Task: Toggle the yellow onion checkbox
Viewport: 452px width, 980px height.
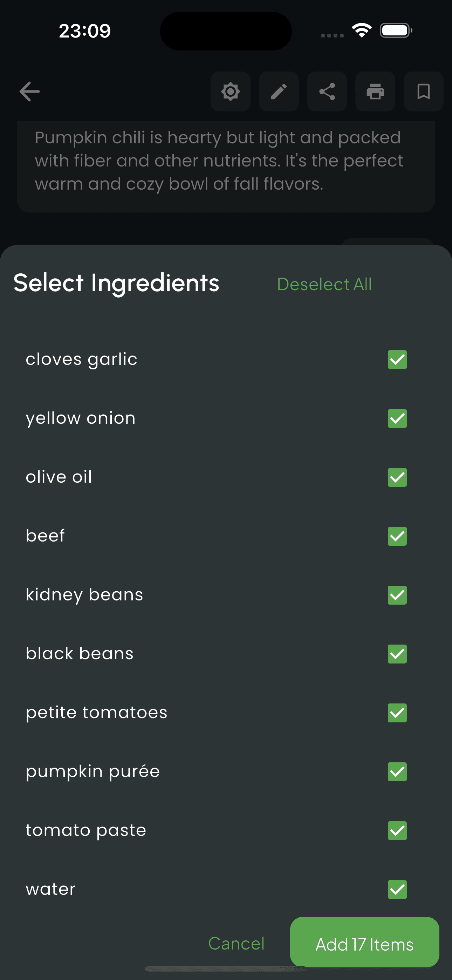Action: pyautogui.click(x=397, y=418)
